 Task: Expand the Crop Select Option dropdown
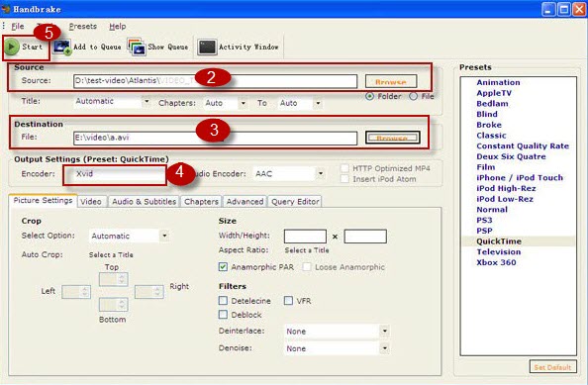click(164, 236)
